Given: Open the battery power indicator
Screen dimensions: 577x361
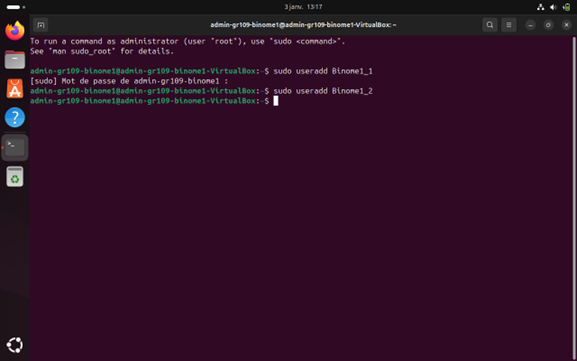Looking at the screenshot, I should coord(567,7).
